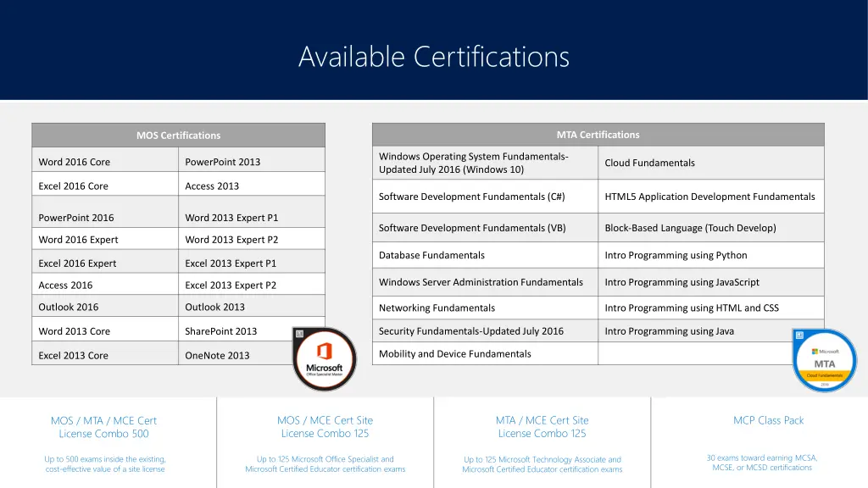Image resolution: width=868 pixels, height=488 pixels.
Task: Open MOS / MCE Cert Site License Combo 125
Action: pos(325,427)
